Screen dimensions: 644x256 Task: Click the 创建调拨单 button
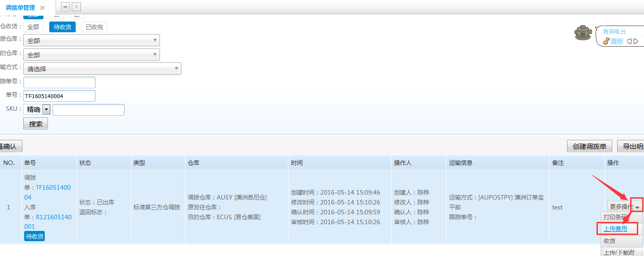pyautogui.click(x=589, y=146)
